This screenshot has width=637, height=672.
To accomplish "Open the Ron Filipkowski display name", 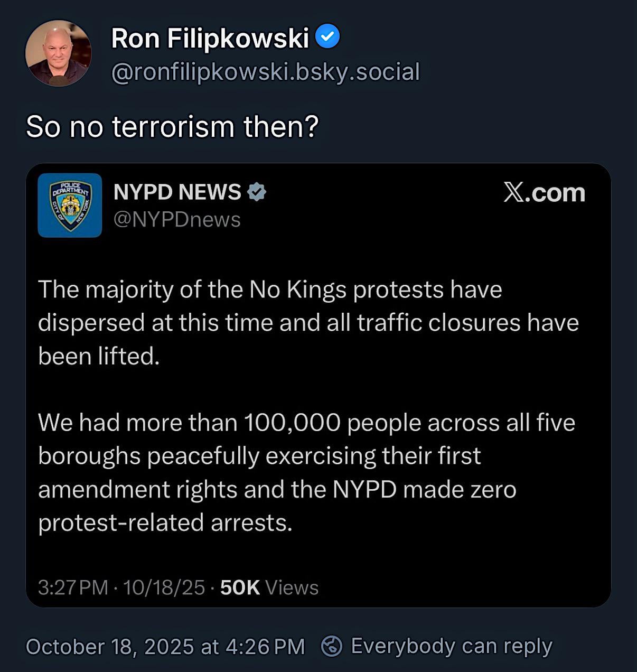I will coord(210,38).
